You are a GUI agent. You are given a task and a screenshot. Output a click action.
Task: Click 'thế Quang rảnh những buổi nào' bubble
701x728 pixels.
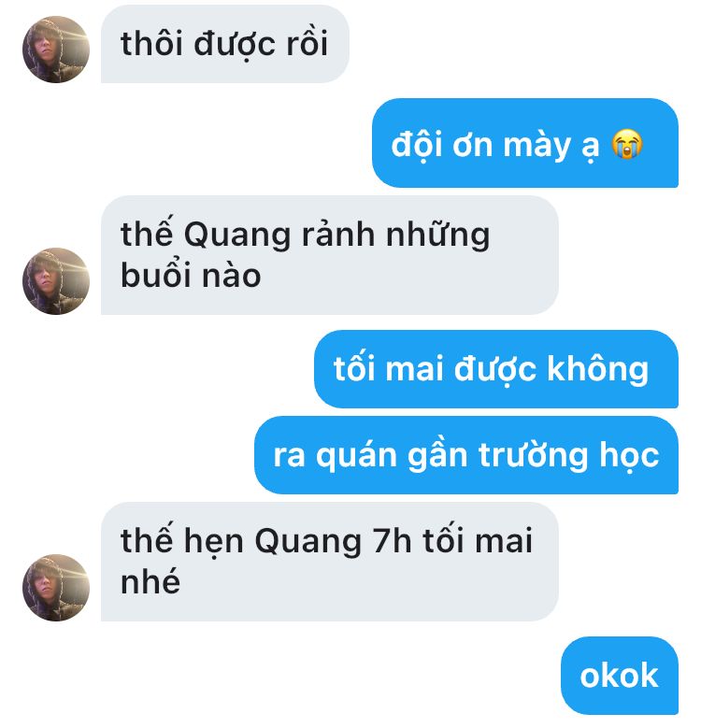pos(330,255)
